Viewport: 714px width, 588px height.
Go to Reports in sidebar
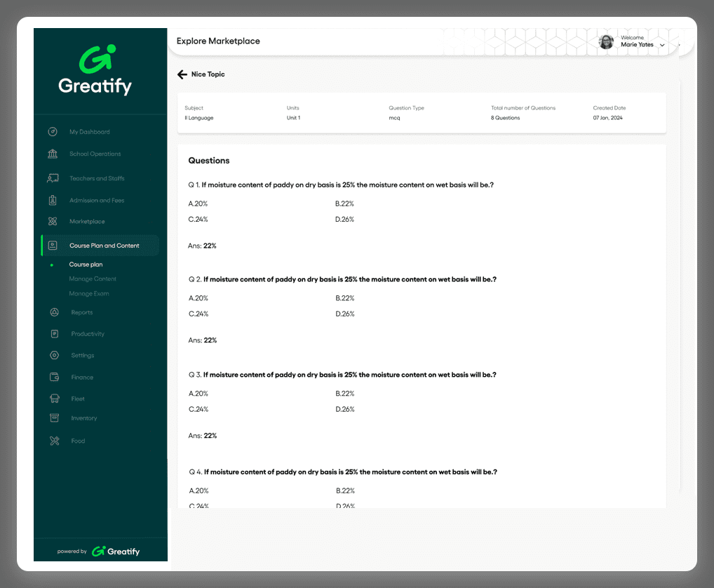coord(81,313)
